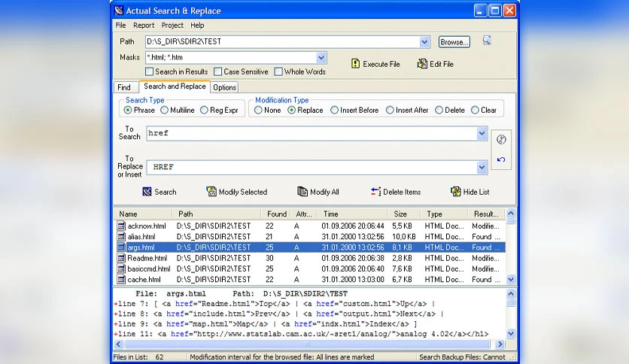Screen dimensions: 629x364
Task: Click the preview pane scroll up arrow
Action: click(x=511, y=293)
